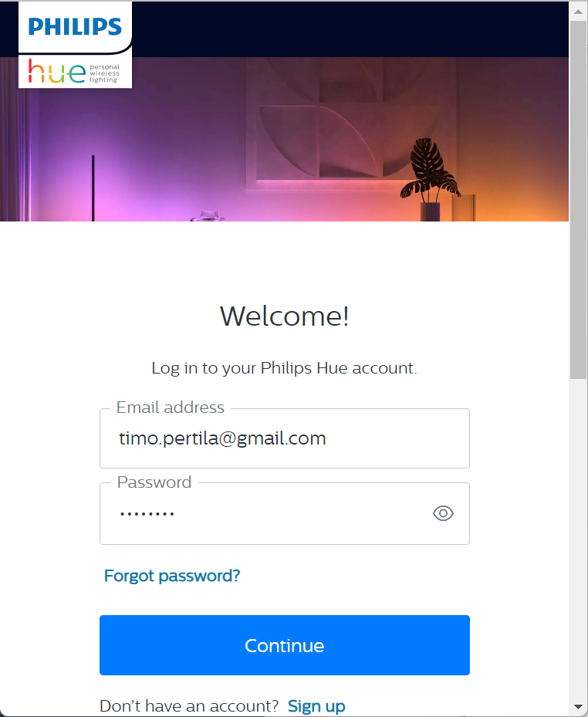Click the Password floating label
Image resolution: width=588 pixels, height=717 pixels.
pos(154,482)
